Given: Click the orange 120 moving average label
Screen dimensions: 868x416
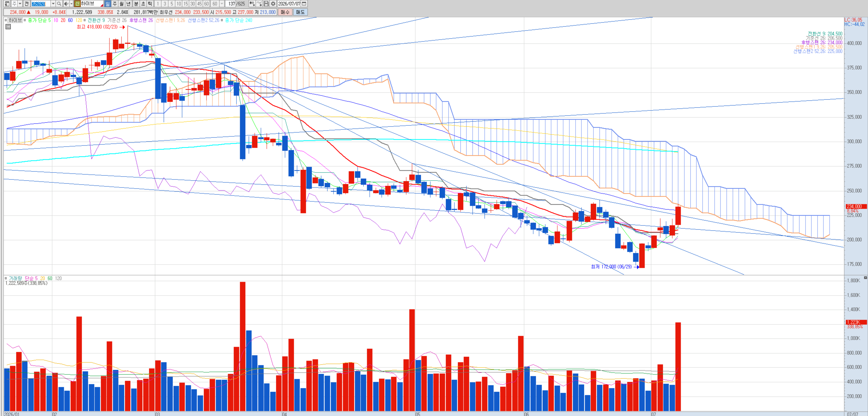Looking at the screenshot, I should [79, 20].
